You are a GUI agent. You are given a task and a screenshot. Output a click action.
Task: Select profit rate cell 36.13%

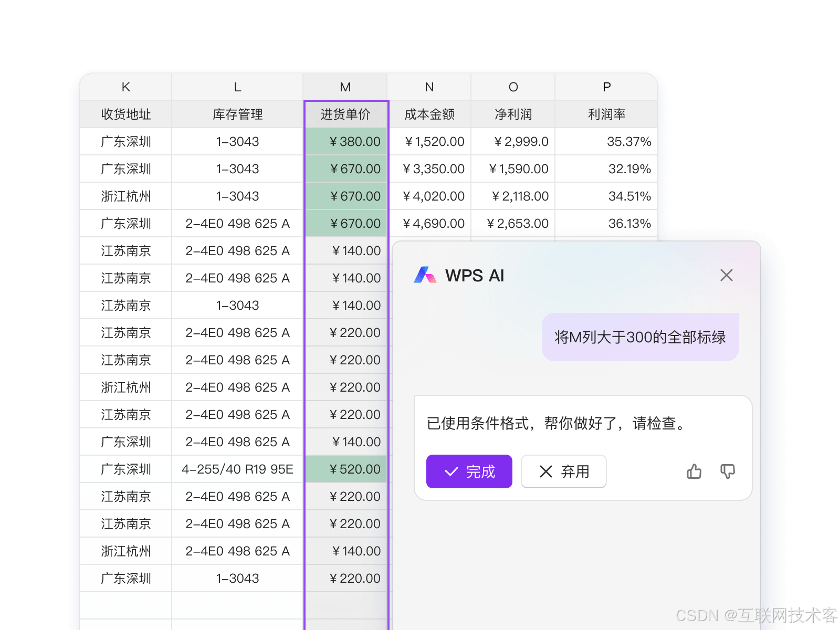click(606, 224)
